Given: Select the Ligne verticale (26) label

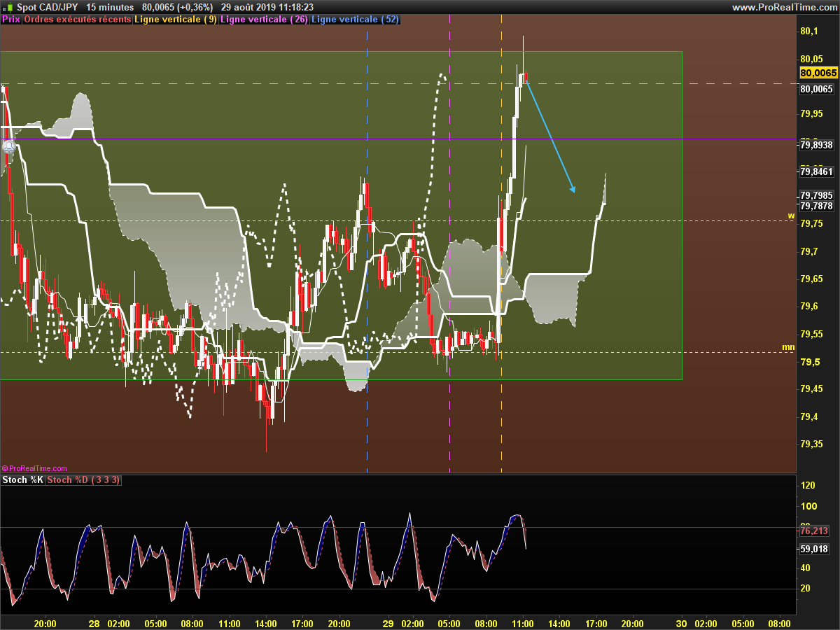Looking at the screenshot, I should [264, 20].
